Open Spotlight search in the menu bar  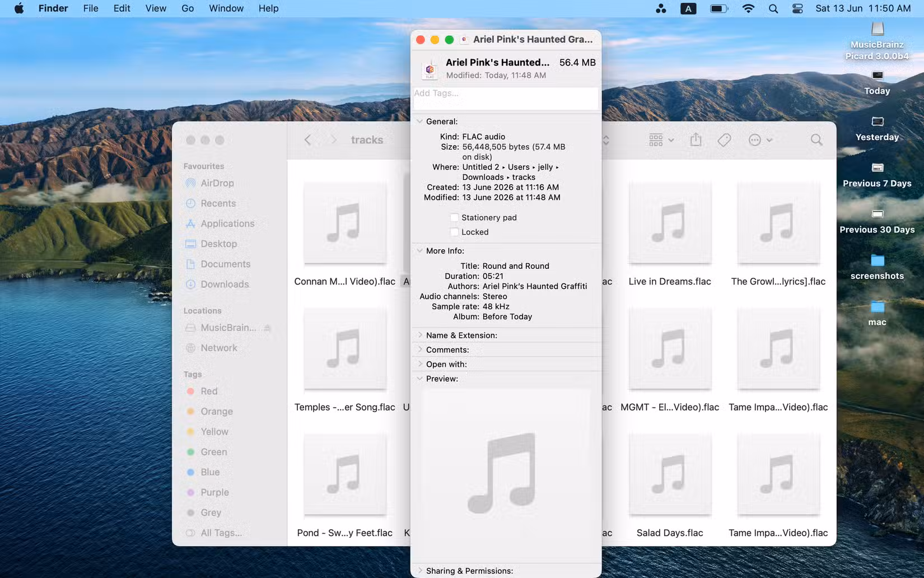pos(773,8)
